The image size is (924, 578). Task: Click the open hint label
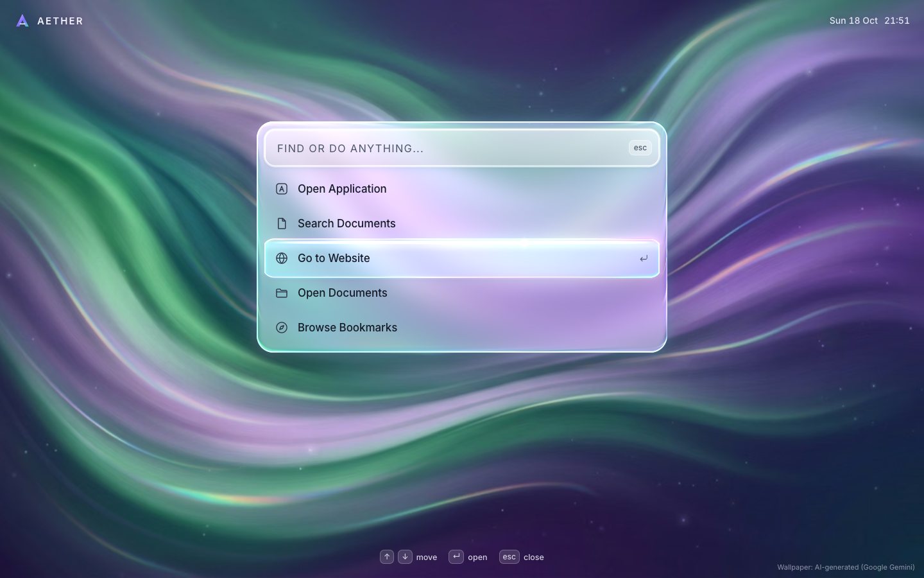pos(477,557)
